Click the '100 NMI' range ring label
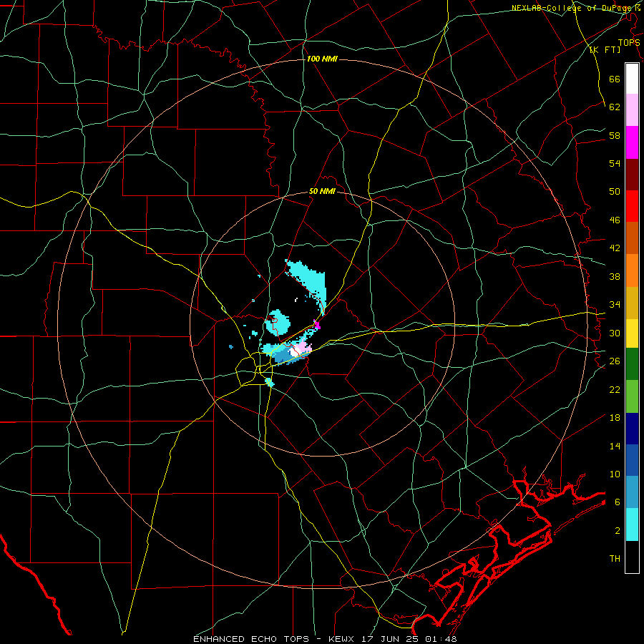Screen dimensions: 644x644 point(322,59)
